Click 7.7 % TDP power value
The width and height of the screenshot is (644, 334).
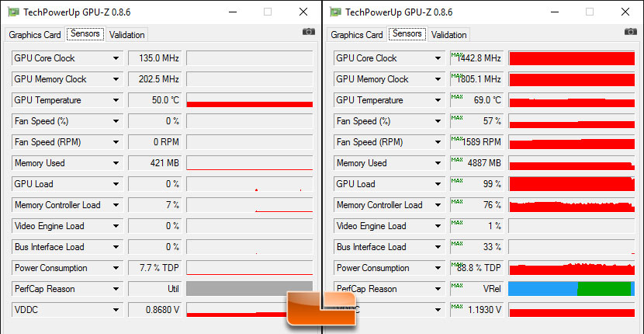pos(155,268)
